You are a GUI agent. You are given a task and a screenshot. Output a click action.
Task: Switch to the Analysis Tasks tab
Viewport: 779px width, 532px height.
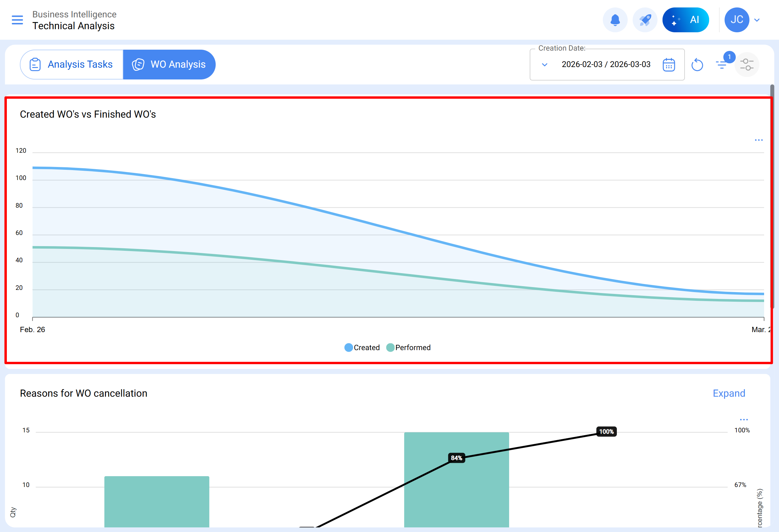72,65
